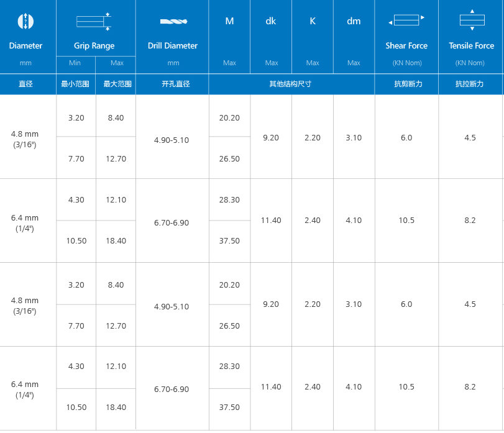Select the dk column header
The image size is (504, 433).
(271, 21)
